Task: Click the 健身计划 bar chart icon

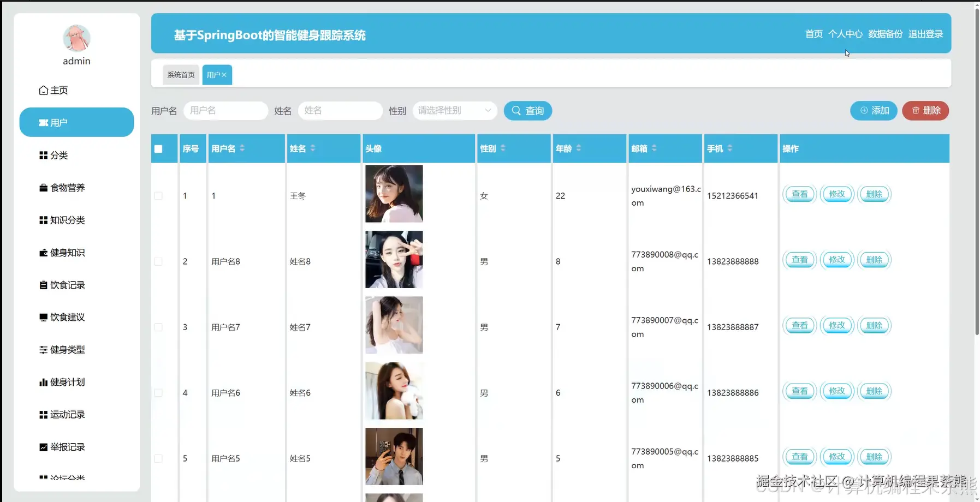Action: pos(44,382)
